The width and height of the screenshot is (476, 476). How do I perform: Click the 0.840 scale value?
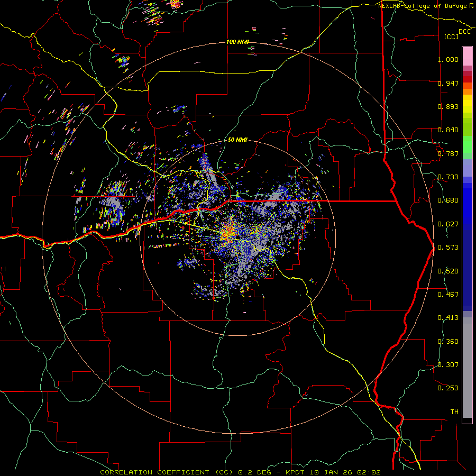click(x=448, y=130)
